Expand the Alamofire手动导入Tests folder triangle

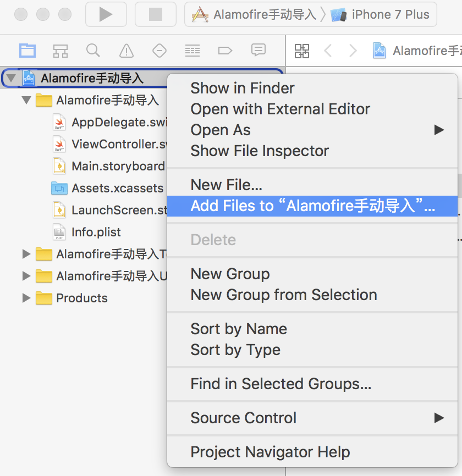coord(26,254)
